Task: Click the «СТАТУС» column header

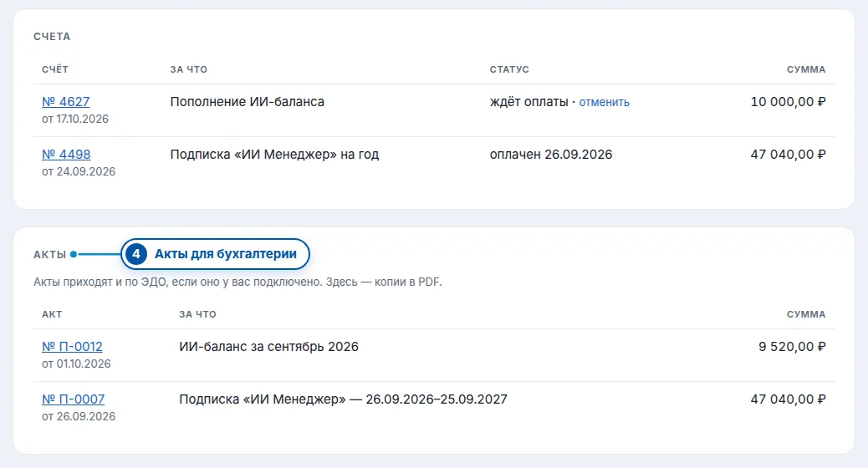Action: click(x=509, y=69)
